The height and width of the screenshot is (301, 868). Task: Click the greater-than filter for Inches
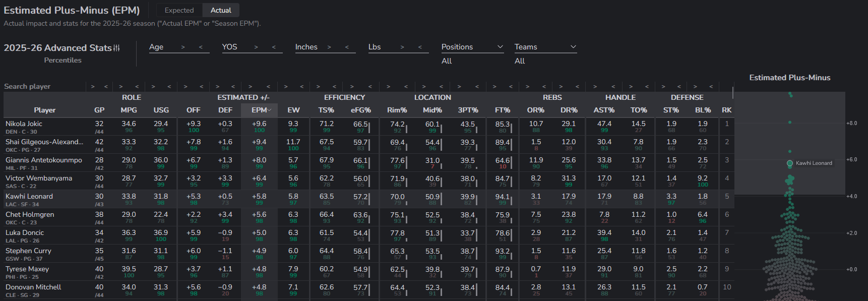point(329,47)
